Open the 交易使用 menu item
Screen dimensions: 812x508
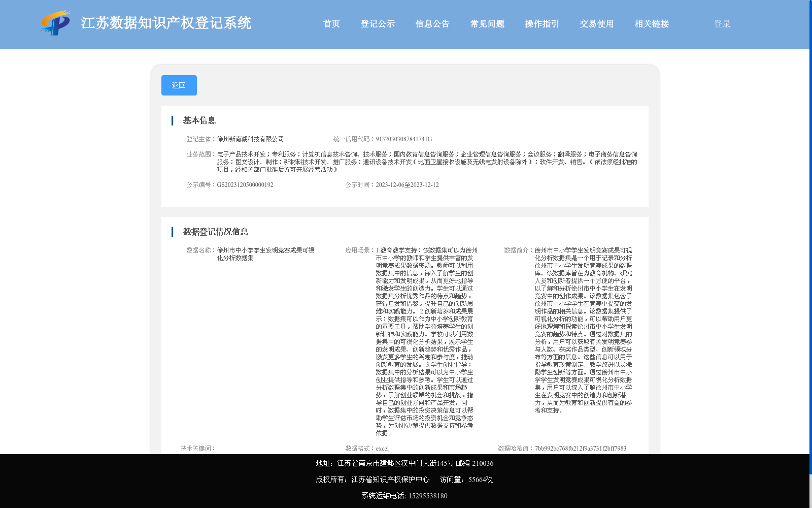[x=597, y=24]
